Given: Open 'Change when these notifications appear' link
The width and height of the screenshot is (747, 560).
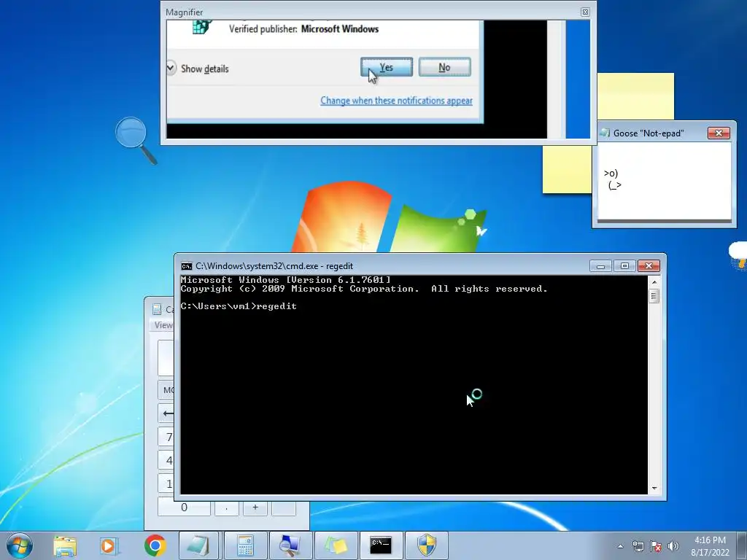Looking at the screenshot, I should click(396, 101).
